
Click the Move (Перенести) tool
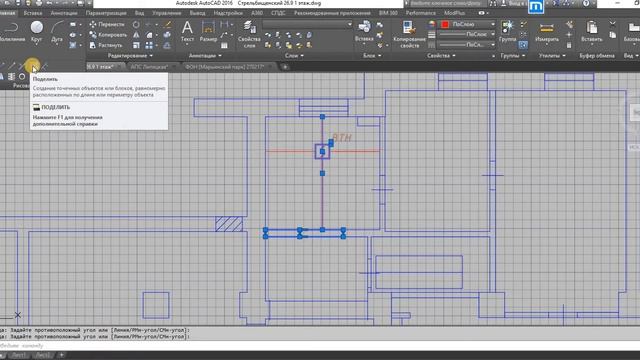107,24
